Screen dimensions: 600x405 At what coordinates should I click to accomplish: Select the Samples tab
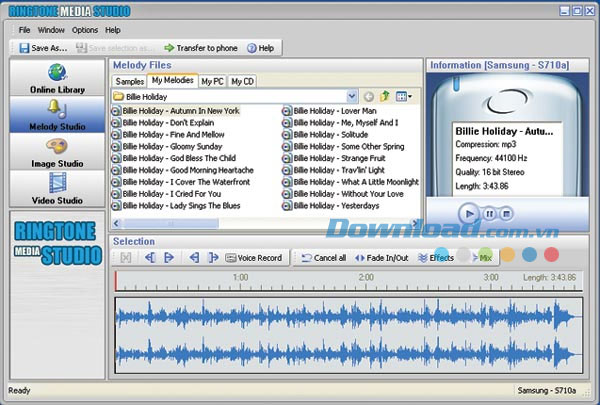tap(130, 81)
